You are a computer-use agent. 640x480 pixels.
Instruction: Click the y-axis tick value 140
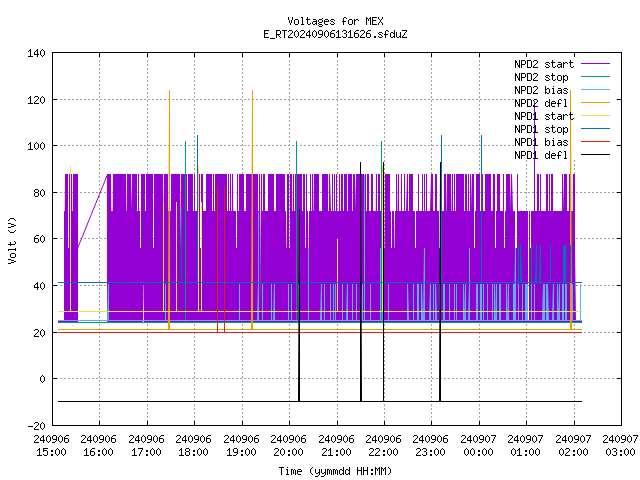tap(36, 53)
